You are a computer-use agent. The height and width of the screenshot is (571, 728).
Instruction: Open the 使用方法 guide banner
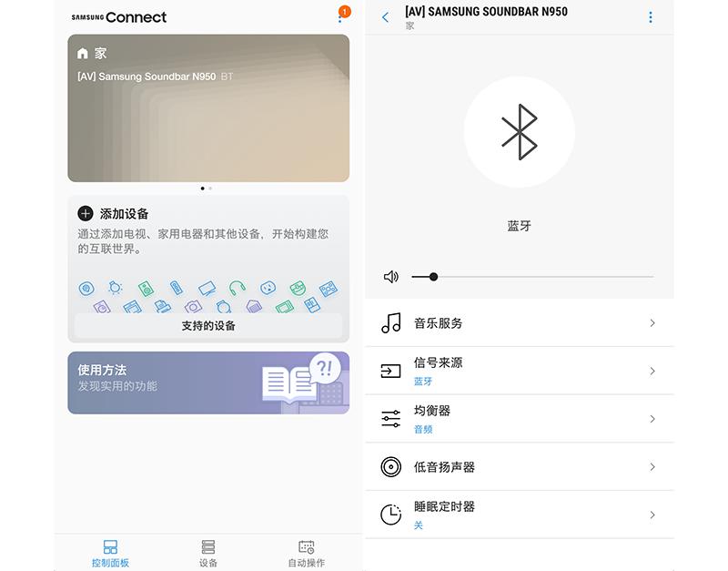click(208, 382)
